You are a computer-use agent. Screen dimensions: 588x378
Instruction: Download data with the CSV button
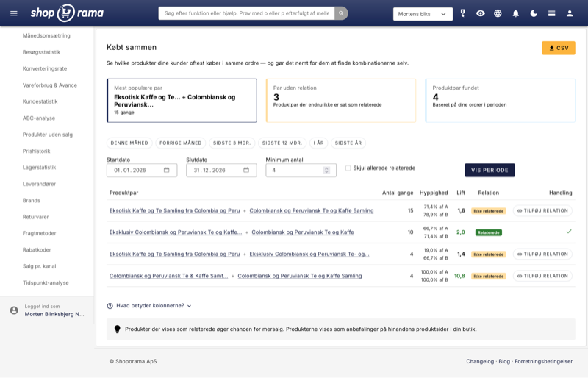559,48
